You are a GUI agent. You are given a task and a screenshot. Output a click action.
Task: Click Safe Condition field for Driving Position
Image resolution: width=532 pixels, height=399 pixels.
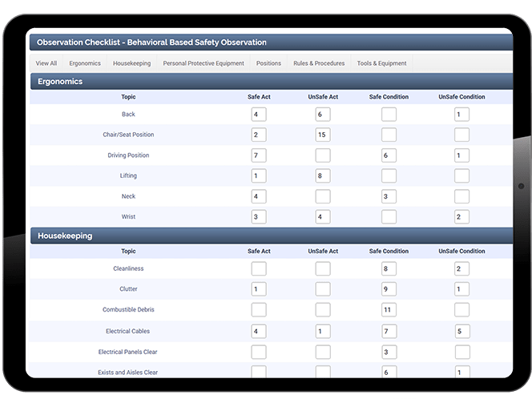click(x=389, y=155)
